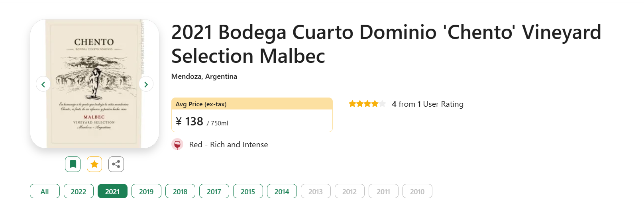Image resolution: width=644 pixels, height=209 pixels.
Task: Open the Chento label image
Action: [x=94, y=84]
